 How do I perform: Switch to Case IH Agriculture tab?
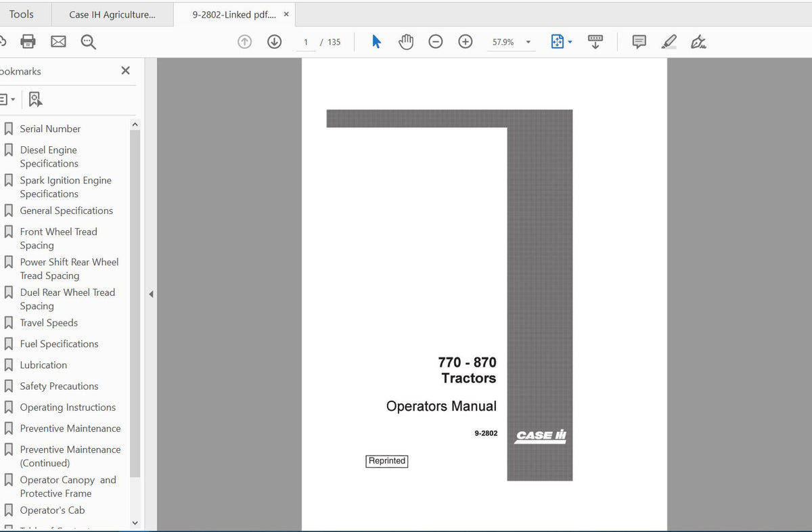112,14
